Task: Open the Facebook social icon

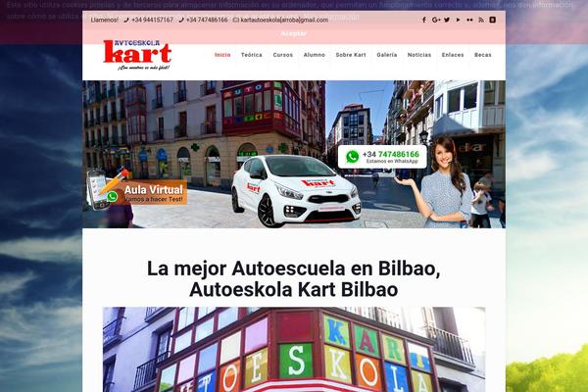Action: point(423,20)
